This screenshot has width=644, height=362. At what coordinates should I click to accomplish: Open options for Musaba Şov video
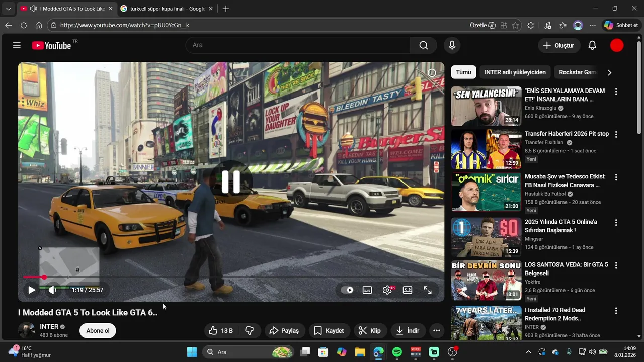616,177
